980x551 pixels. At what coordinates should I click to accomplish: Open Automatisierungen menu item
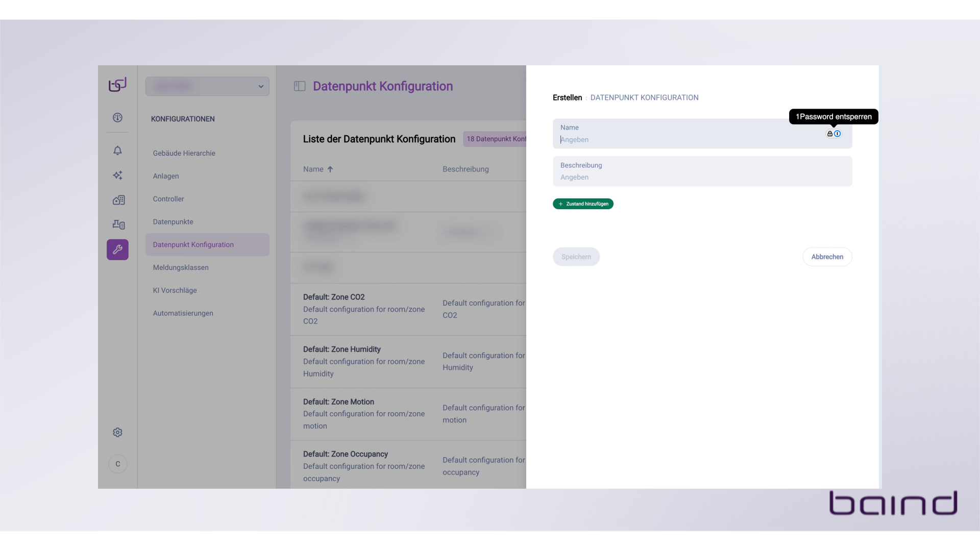coord(183,313)
